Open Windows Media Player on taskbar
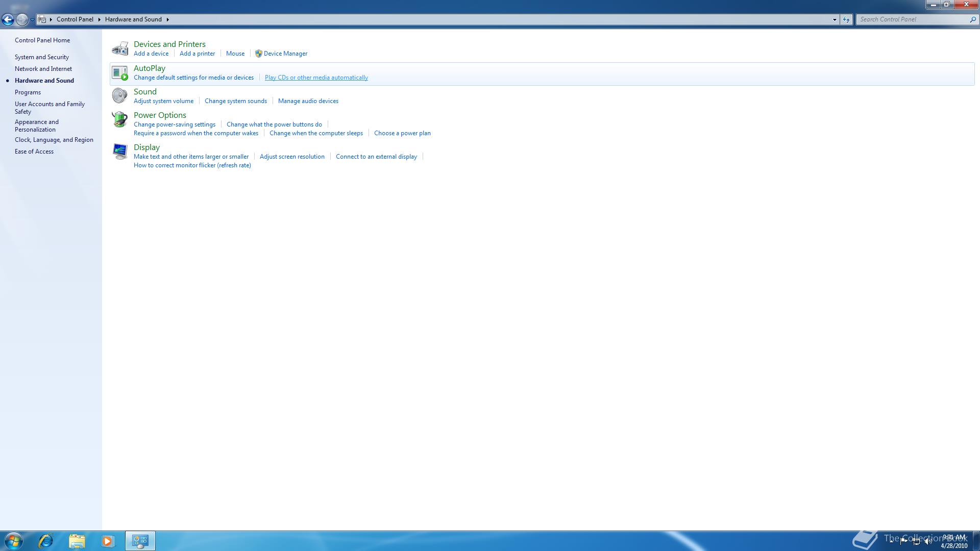Viewport: 980px width, 551px height. pos(107,541)
